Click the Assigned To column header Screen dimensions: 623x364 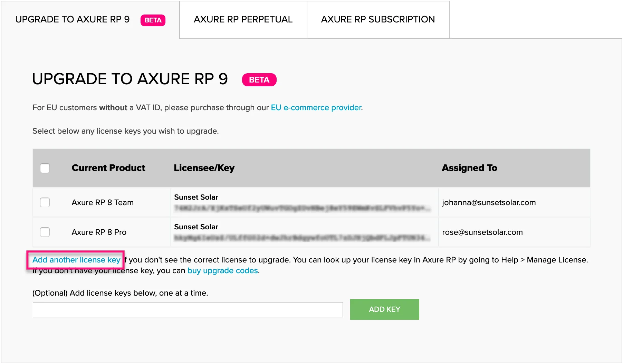point(469,168)
